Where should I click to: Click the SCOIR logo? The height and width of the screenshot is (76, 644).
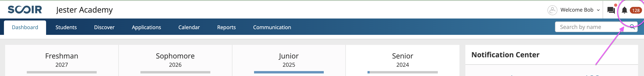coord(25,10)
